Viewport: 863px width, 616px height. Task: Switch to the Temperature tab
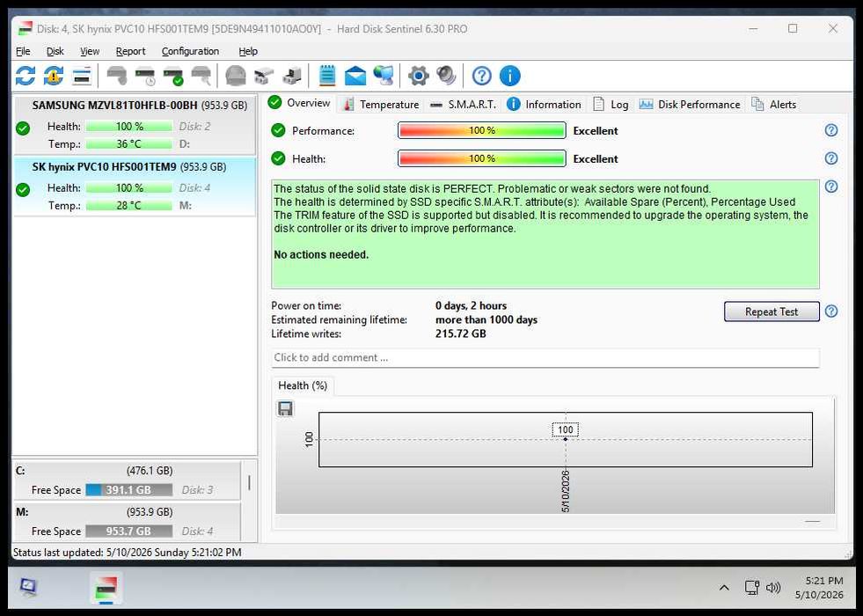pyautogui.click(x=380, y=105)
